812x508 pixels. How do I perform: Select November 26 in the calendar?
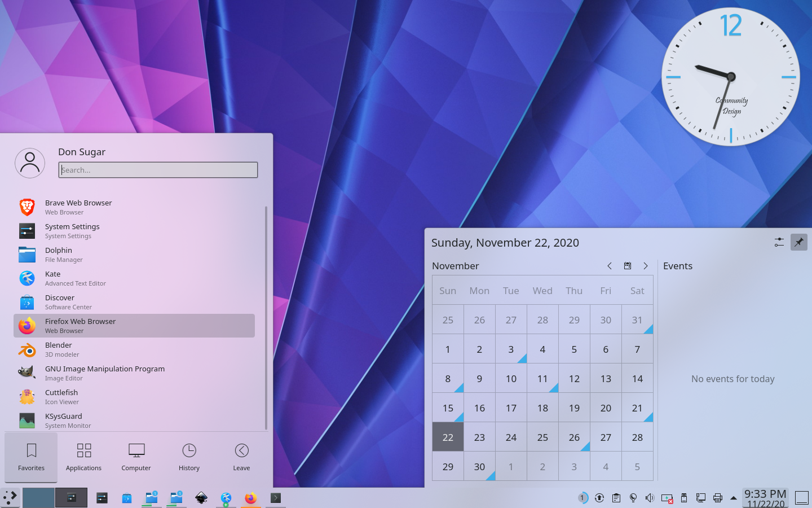(574, 437)
